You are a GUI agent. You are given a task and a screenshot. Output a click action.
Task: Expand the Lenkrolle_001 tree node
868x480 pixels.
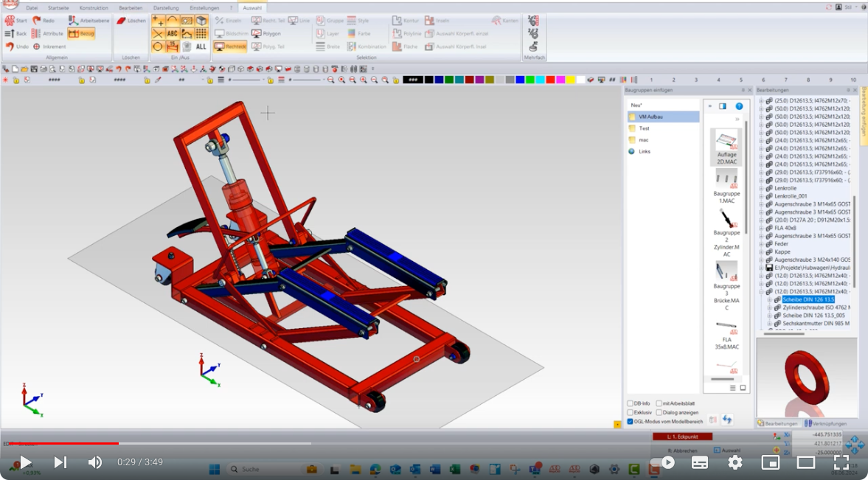761,196
